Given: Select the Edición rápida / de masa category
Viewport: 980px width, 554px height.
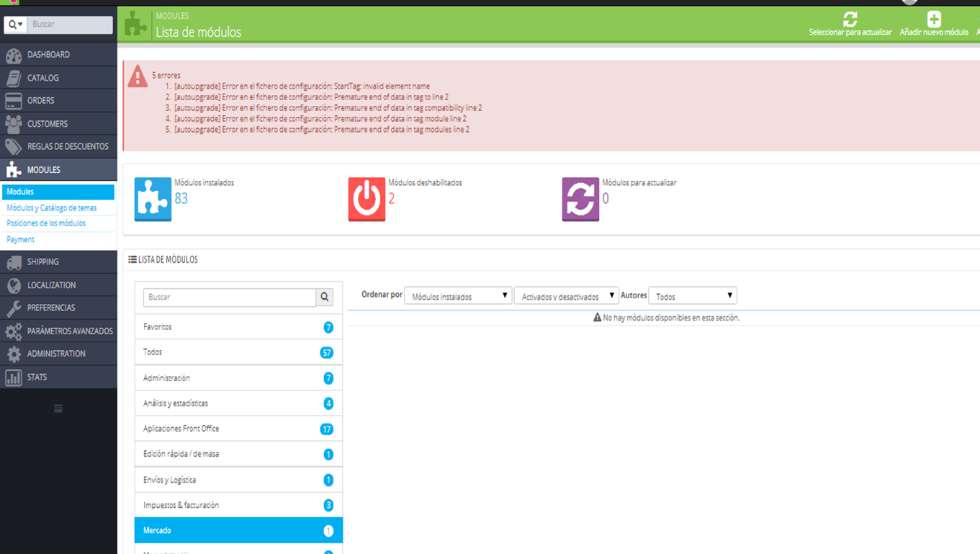Looking at the screenshot, I should tap(238, 454).
